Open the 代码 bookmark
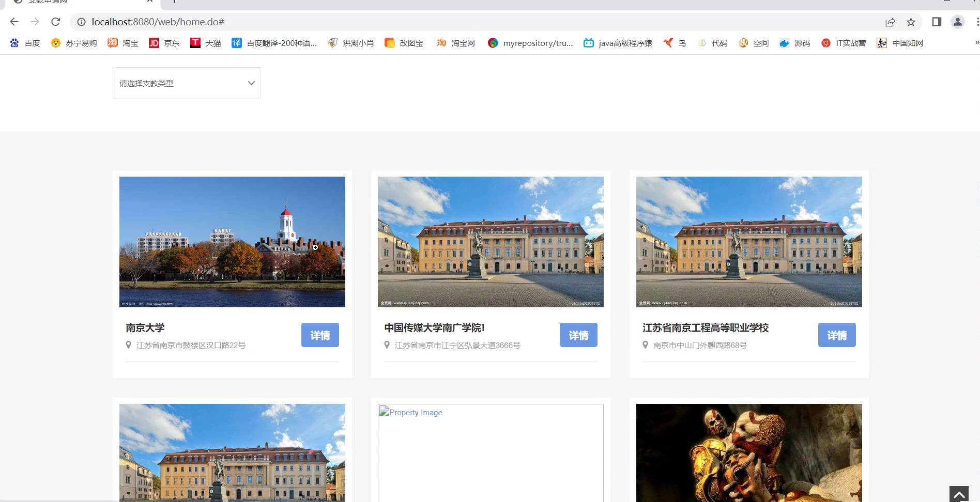The width and height of the screenshot is (980, 502). (x=712, y=43)
